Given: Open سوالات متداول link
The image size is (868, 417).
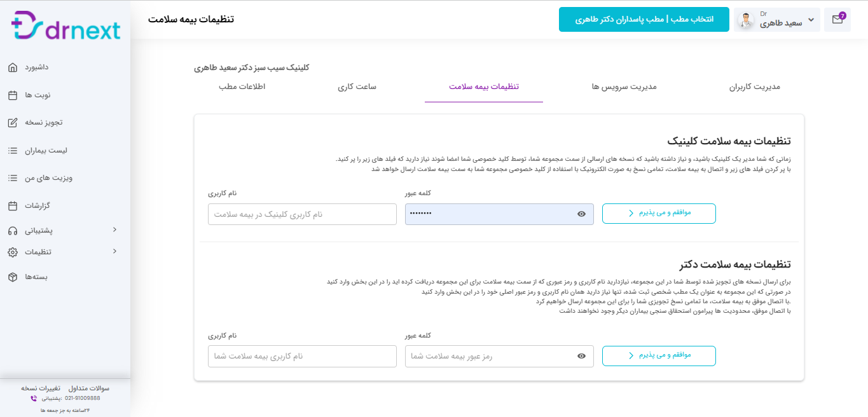Looking at the screenshot, I should tap(88, 388).
